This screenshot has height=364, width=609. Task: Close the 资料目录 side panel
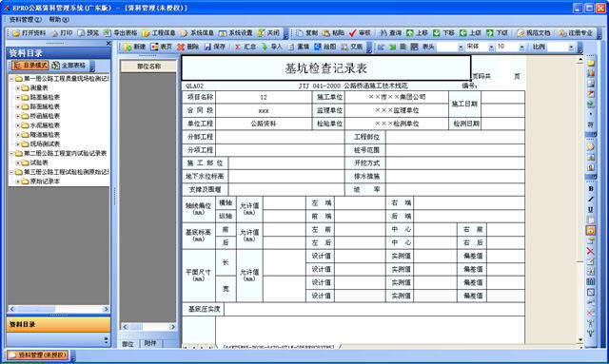click(108, 44)
